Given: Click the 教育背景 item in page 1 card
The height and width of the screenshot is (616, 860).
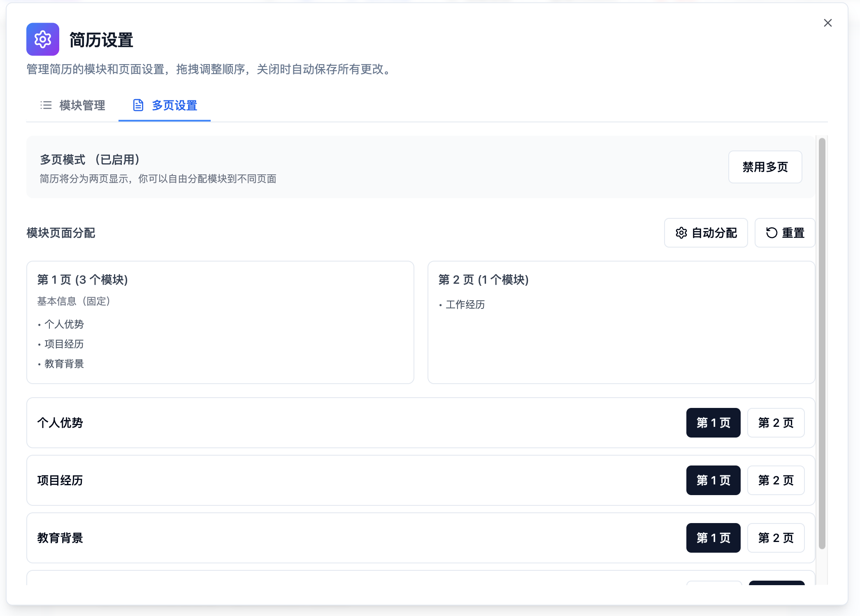Looking at the screenshot, I should point(64,364).
